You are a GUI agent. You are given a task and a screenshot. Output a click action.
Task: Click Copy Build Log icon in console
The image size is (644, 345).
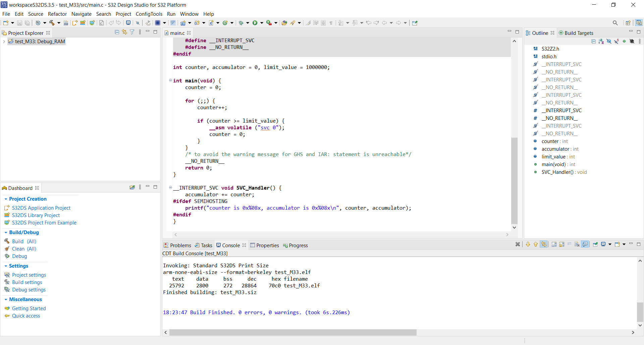point(554,244)
